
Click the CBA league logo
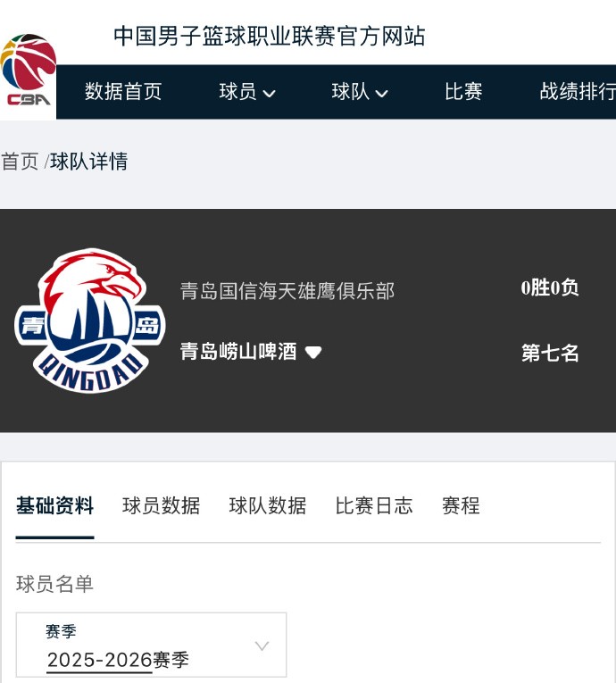29,71
